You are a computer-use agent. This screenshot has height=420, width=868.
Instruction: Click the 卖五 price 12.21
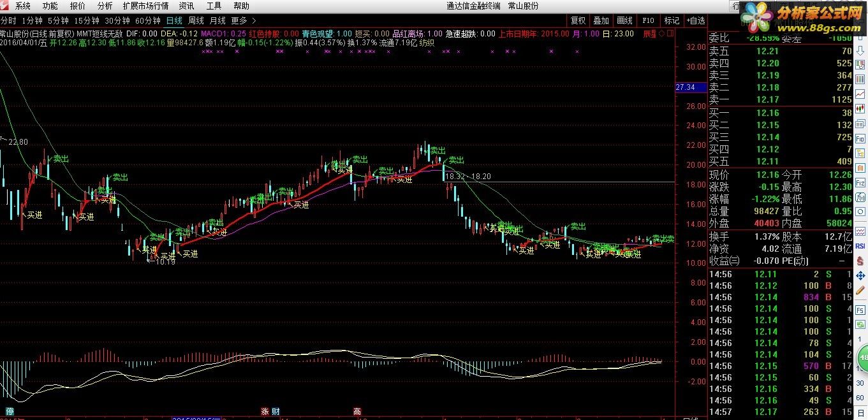pos(767,51)
